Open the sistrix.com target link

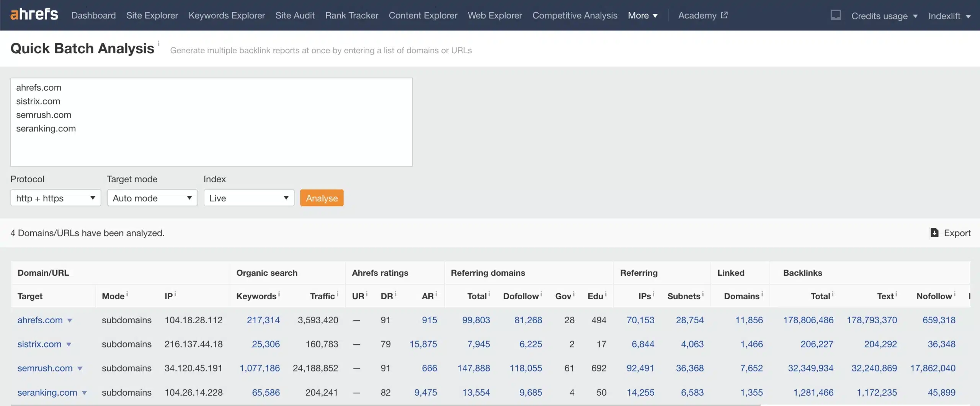(x=39, y=344)
